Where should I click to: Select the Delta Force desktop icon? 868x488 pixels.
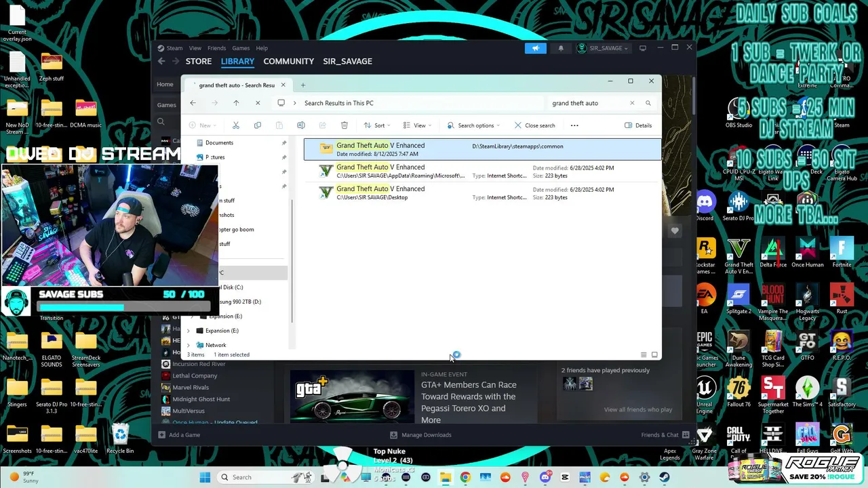point(773,252)
